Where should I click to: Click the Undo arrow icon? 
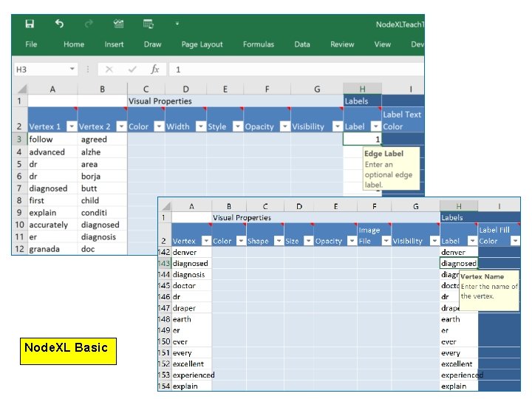pos(59,24)
